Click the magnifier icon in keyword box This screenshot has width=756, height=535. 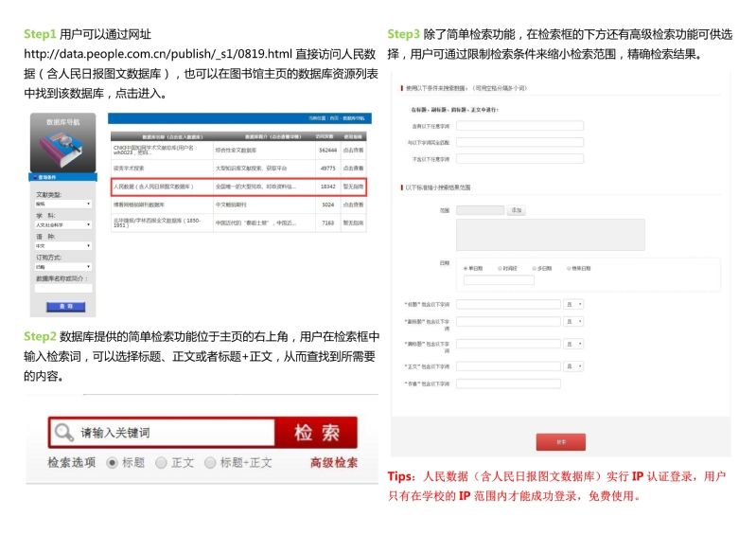63,432
